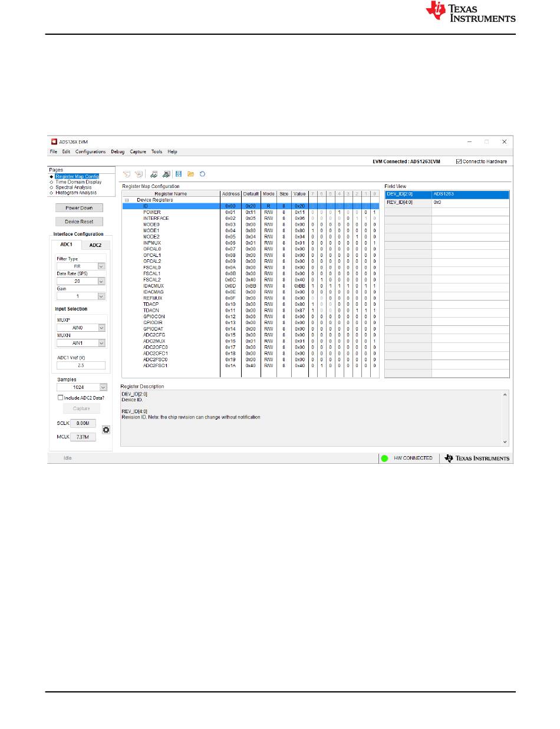560x729 pixels.
Task: Select the ADC2FSC1 register row
Action: click(x=250, y=365)
